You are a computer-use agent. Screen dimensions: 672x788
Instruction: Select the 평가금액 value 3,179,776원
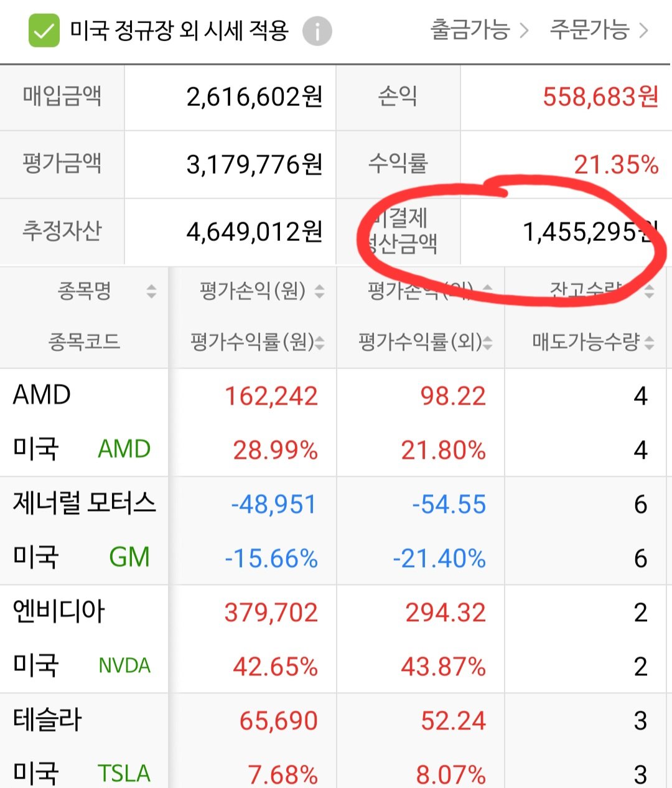(x=254, y=164)
